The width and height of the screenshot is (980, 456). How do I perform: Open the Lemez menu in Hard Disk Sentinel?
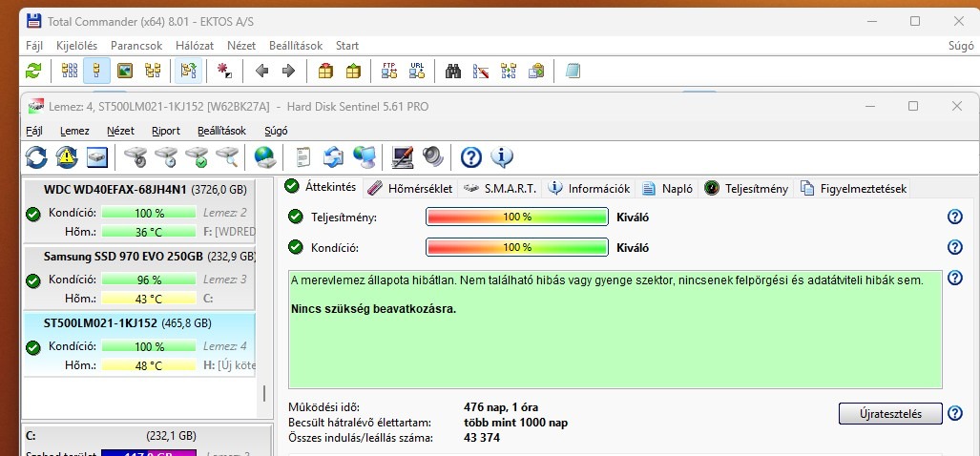pos(75,132)
